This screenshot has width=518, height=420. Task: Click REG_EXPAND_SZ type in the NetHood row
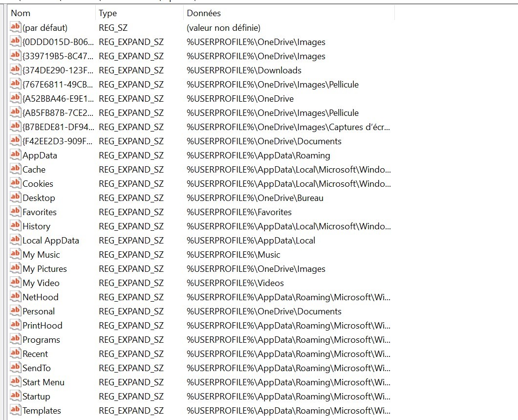click(131, 297)
